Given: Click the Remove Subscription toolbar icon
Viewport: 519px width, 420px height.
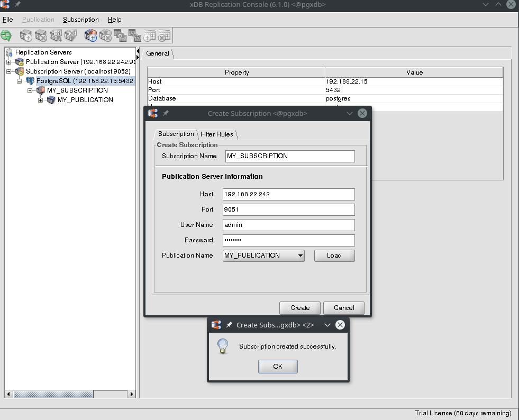Looking at the screenshot, I should [x=105, y=35].
